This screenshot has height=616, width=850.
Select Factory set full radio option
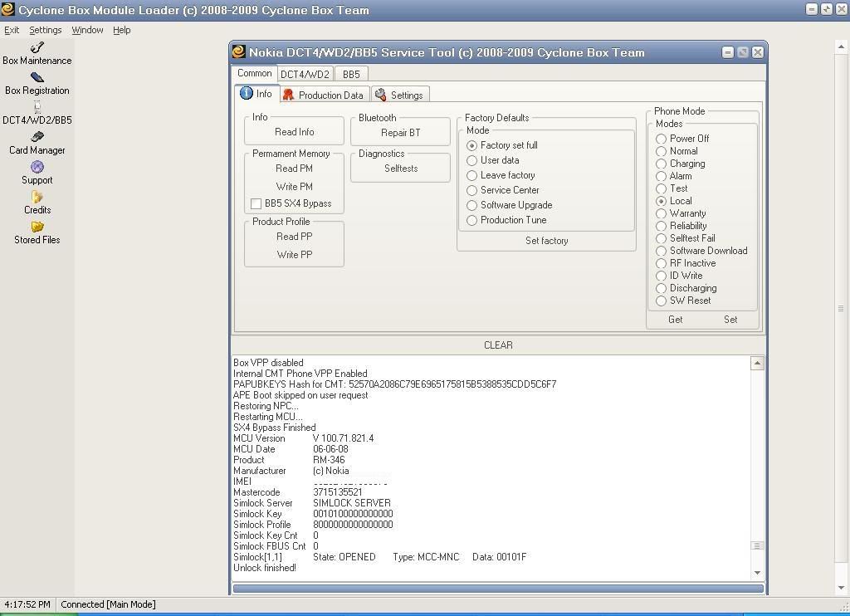coord(471,146)
